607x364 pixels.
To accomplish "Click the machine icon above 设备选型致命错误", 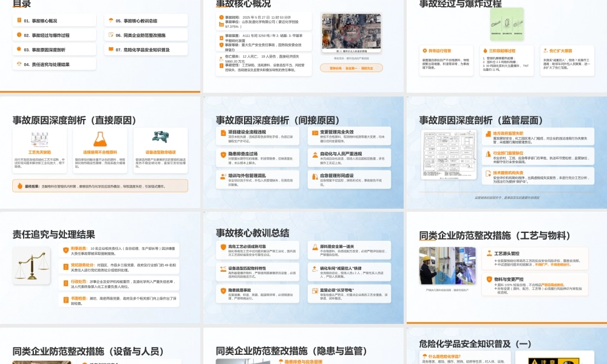I will [160, 137].
